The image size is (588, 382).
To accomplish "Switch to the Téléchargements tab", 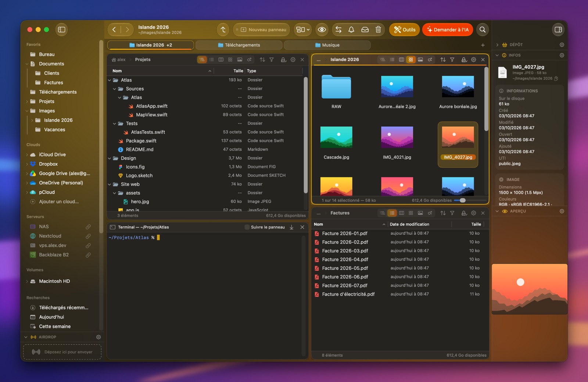I will (239, 45).
